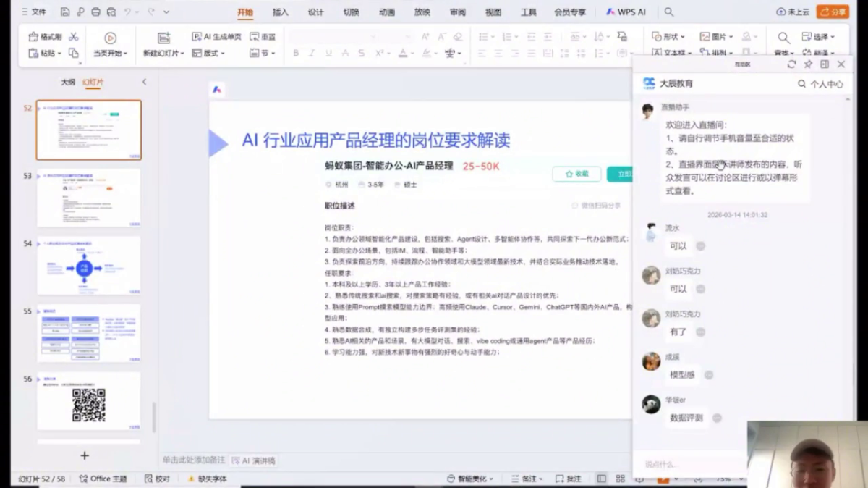Refresh the chat panel
The height and width of the screenshot is (488, 868).
[791, 64]
